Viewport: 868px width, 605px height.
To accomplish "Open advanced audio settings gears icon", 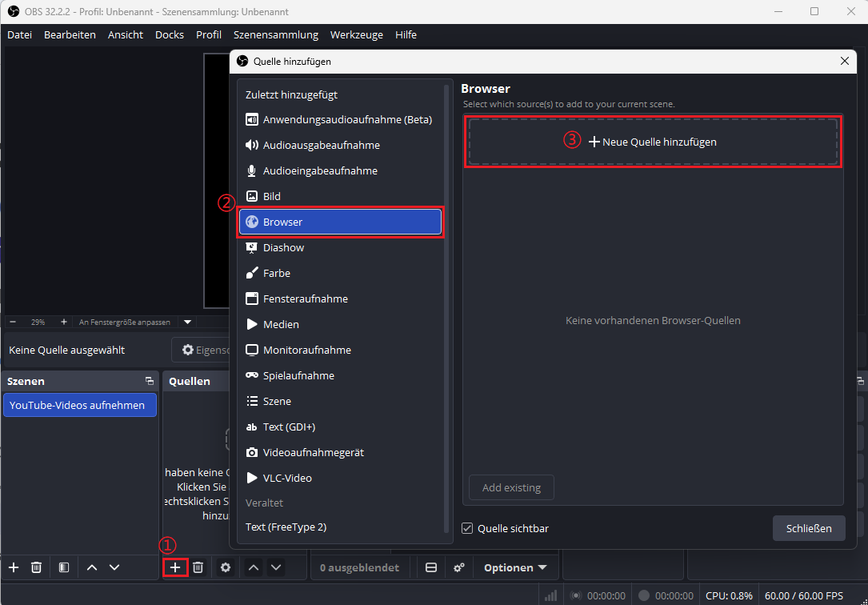I will click(x=459, y=567).
